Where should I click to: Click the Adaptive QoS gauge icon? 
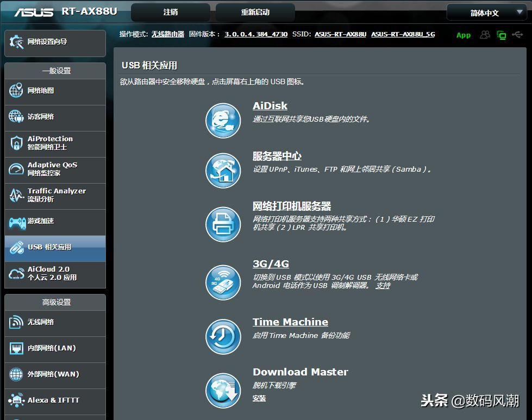tap(16, 169)
